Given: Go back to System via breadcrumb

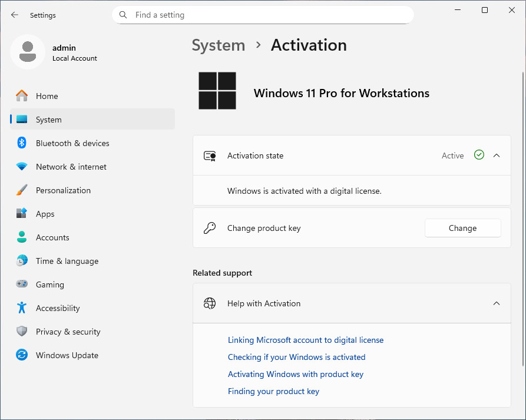Looking at the screenshot, I should pos(219,45).
